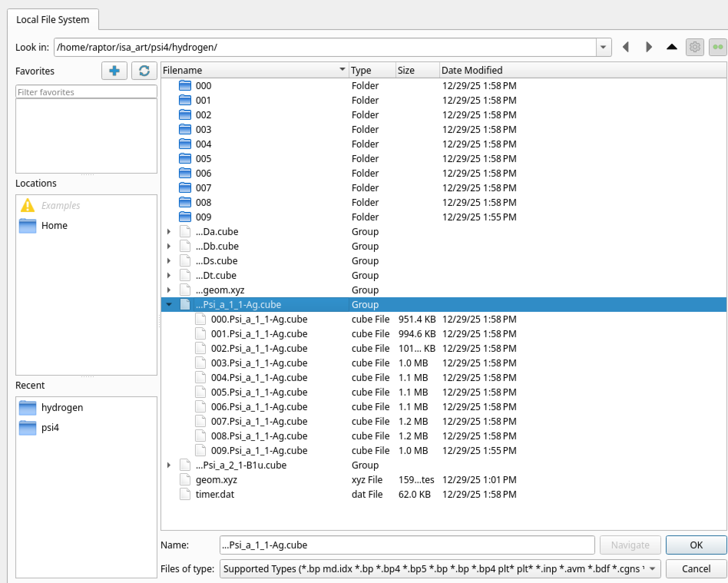Click the add to favorites plus icon
This screenshot has width=728, height=583.
point(114,71)
